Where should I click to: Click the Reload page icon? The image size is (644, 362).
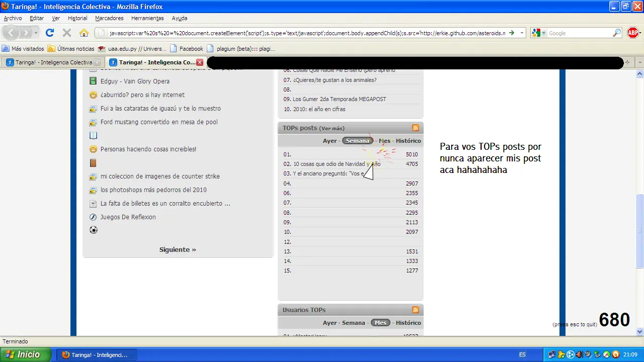49,33
